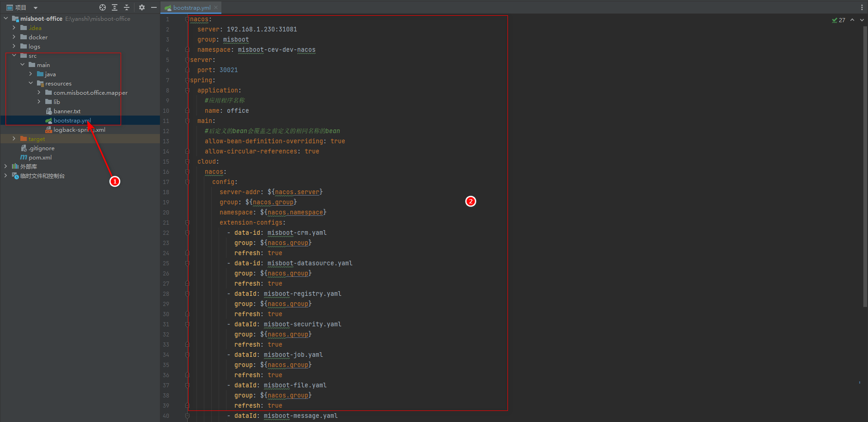Screen dimensions: 868x422
Task: Click the locate/select opened file target icon
Action: coord(103,7)
